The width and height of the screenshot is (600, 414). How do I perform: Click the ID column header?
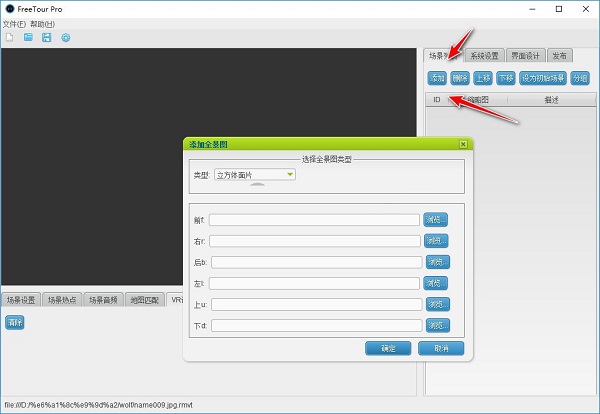click(437, 100)
